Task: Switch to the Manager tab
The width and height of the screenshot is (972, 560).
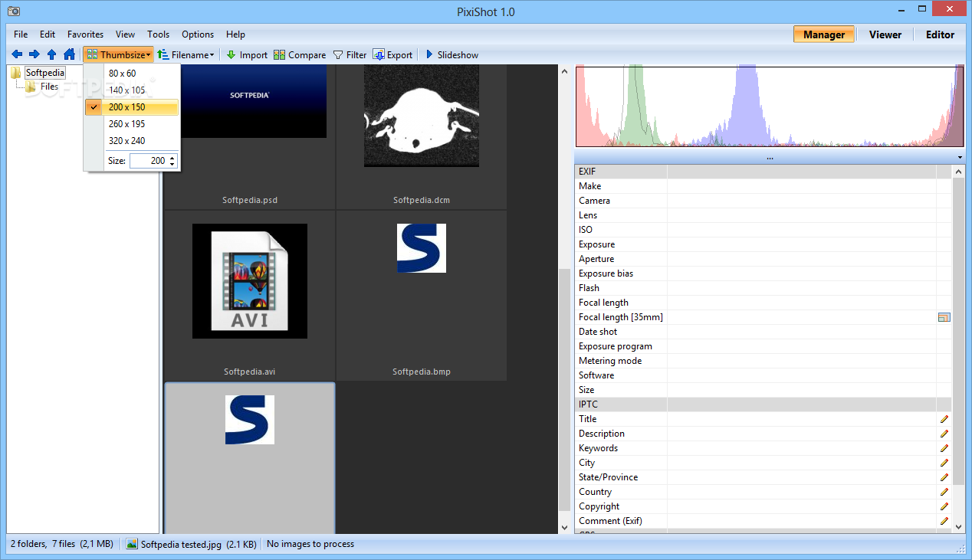Action: click(824, 34)
